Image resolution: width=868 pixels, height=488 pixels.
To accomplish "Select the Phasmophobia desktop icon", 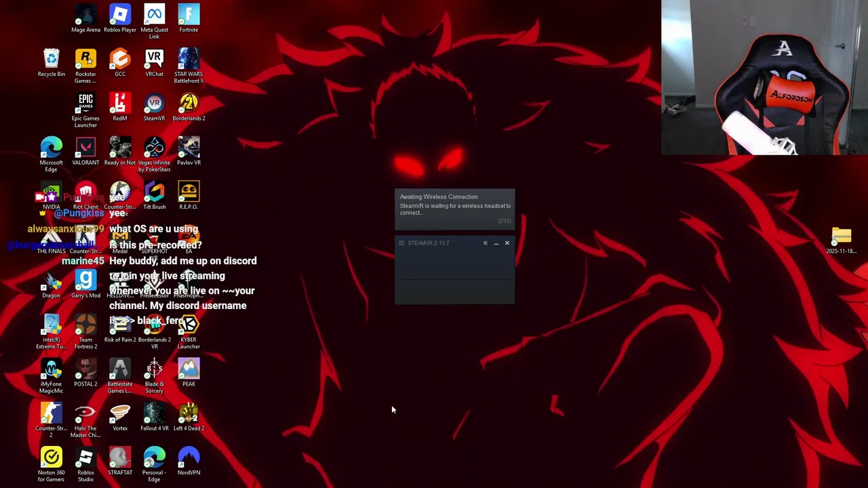I will (189, 284).
